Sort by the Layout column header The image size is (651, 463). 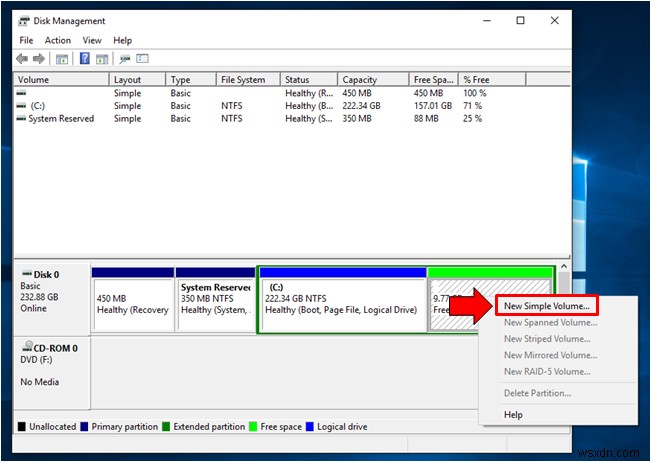[x=137, y=79]
